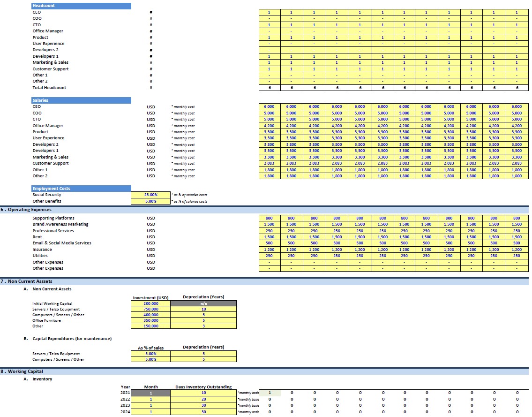Select the Professional Services label

click(x=53, y=231)
